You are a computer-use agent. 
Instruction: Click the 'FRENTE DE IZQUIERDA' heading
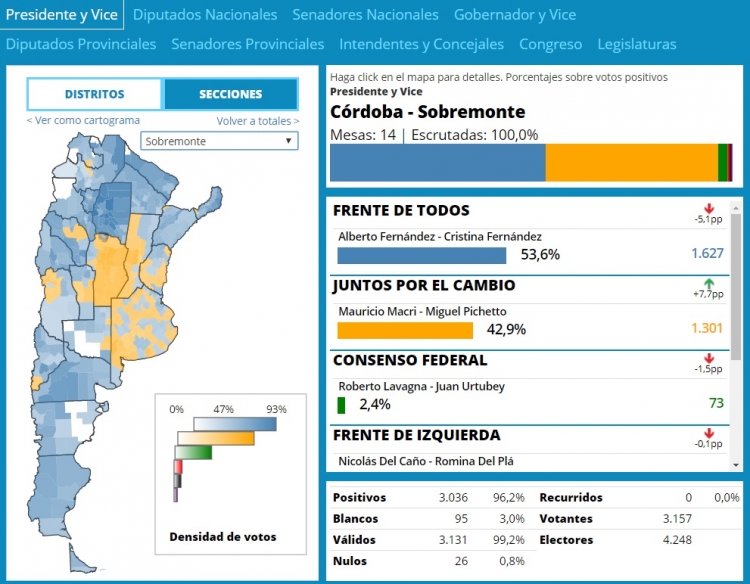point(417,435)
